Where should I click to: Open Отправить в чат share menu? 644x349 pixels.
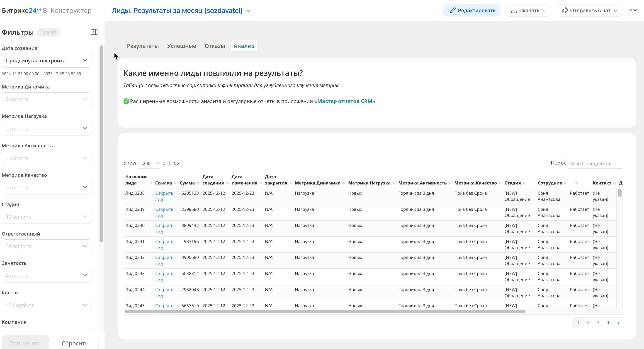(x=589, y=10)
